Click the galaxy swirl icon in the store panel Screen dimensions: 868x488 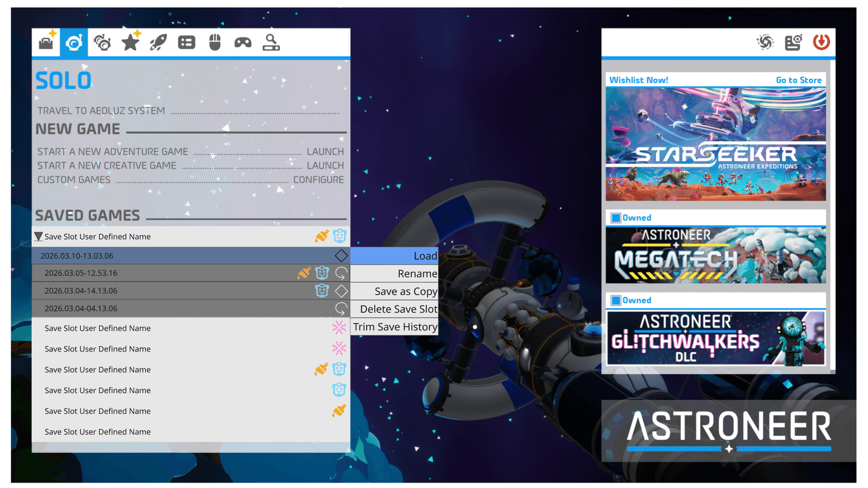click(765, 42)
